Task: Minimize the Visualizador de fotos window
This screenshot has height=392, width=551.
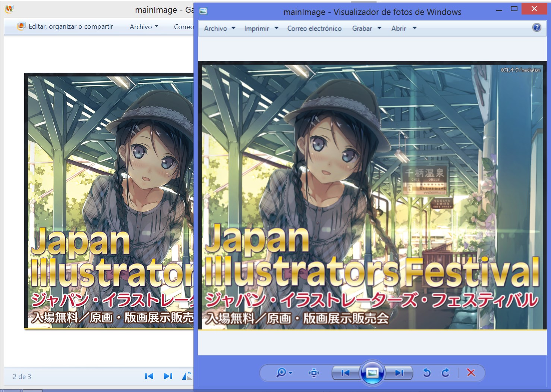Action: click(499, 10)
